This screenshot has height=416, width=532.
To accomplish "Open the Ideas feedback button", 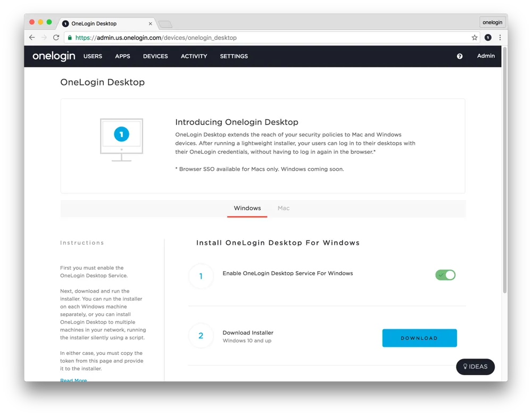I will (475, 367).
